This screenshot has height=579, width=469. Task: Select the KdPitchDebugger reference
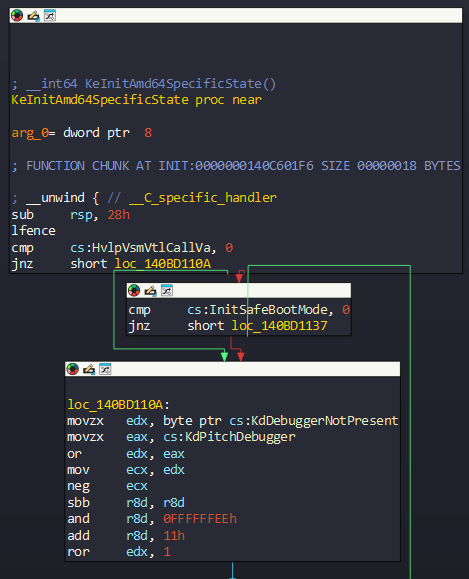(x=240, y=437)
